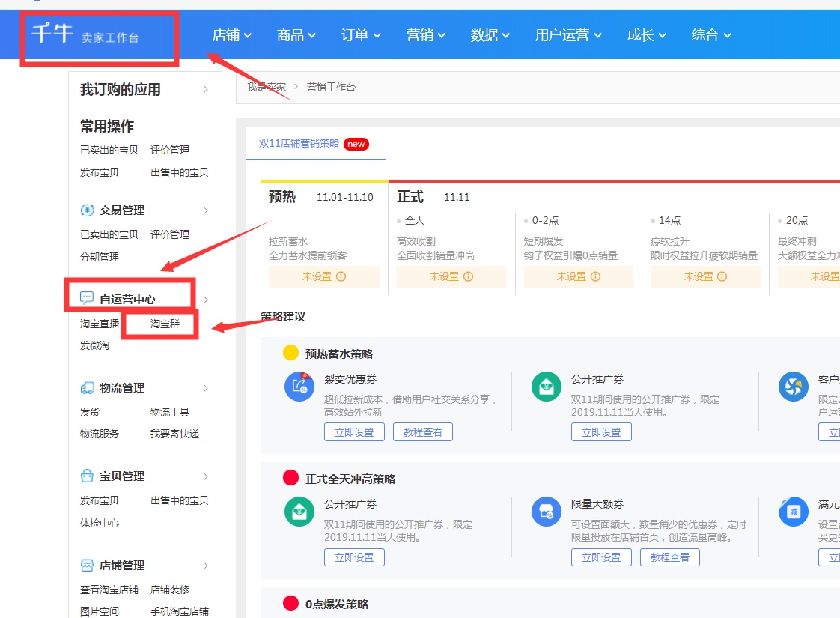840x618 pixels.
Task: Click 立即设置 for 裂变优惠券
Action: [354, 432]
